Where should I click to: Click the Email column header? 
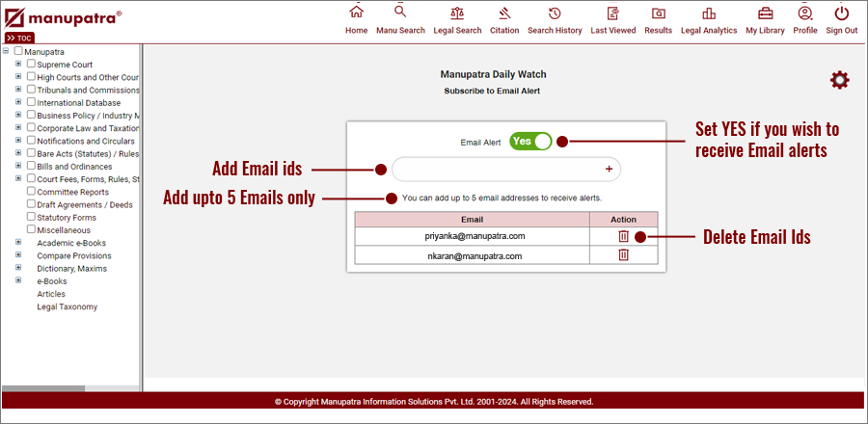473,220
